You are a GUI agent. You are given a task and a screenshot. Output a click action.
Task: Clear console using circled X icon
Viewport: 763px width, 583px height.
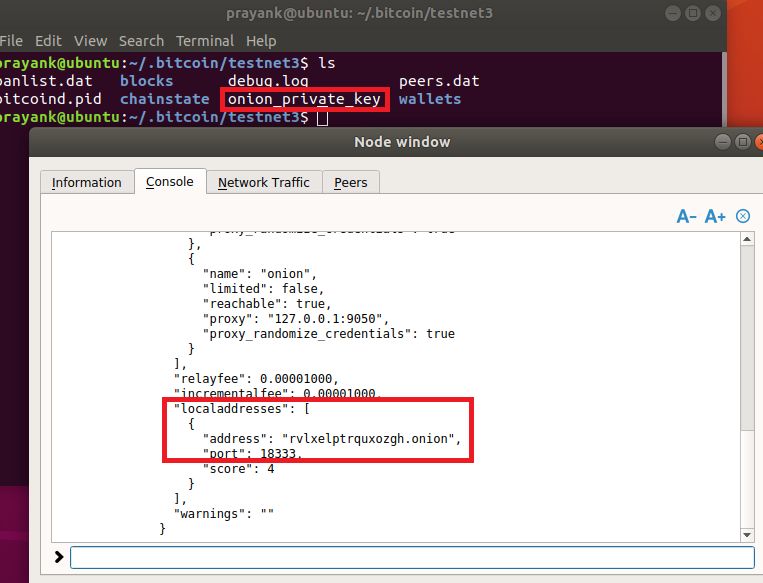click(743, 216)
